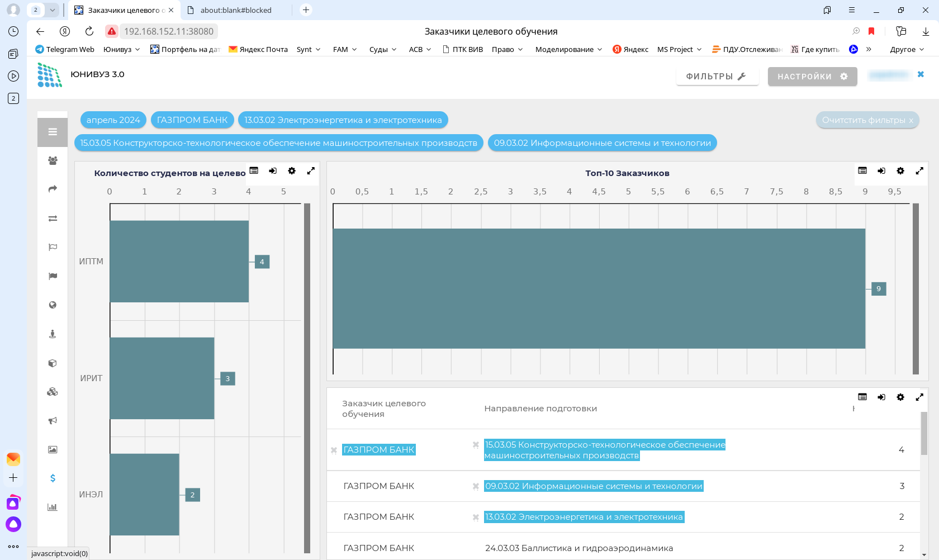Screen dimensions: 939x560
Task: Click the address bar 192.168.152.11:38080
Action: (x=169, y=31)
